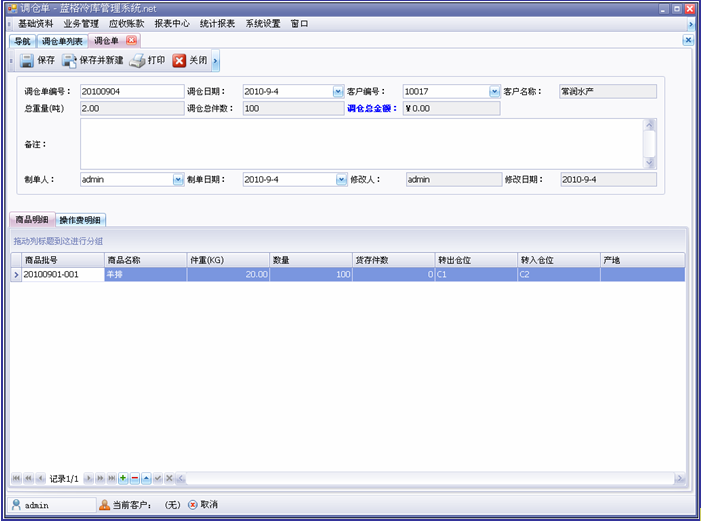Click the C1 transfer-out location cell
This screenshot has height=521, width=701.
476,274
